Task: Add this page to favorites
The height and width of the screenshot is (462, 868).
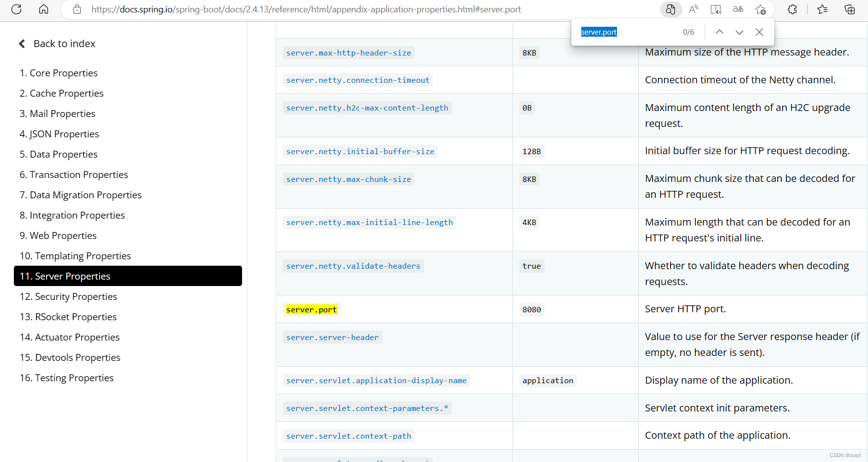Action: click(761, 9)
